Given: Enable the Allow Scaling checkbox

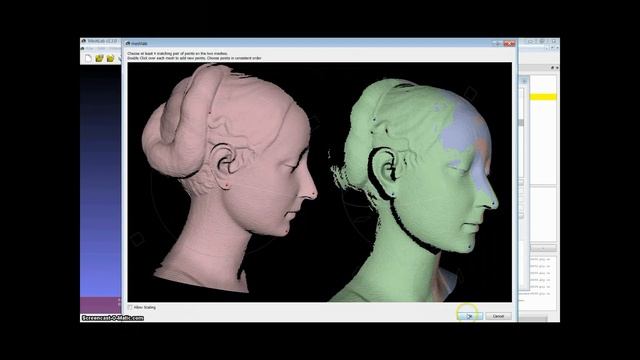Looking at the screenshot, I should 130,307.
